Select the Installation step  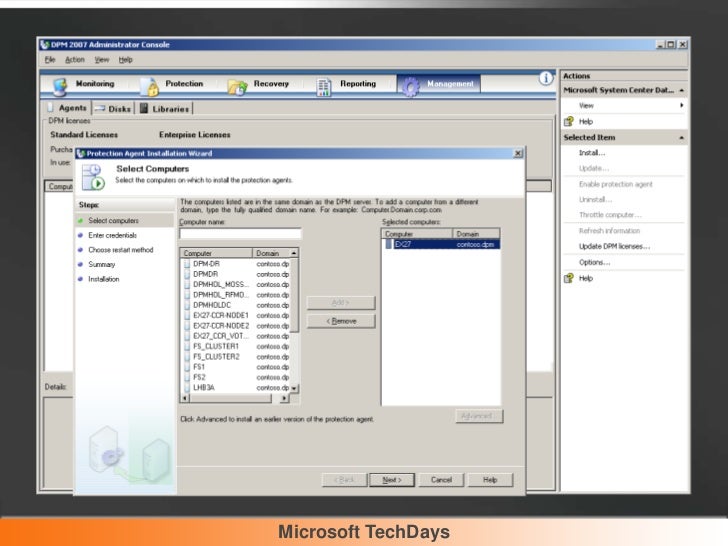[x=104, y=279]
